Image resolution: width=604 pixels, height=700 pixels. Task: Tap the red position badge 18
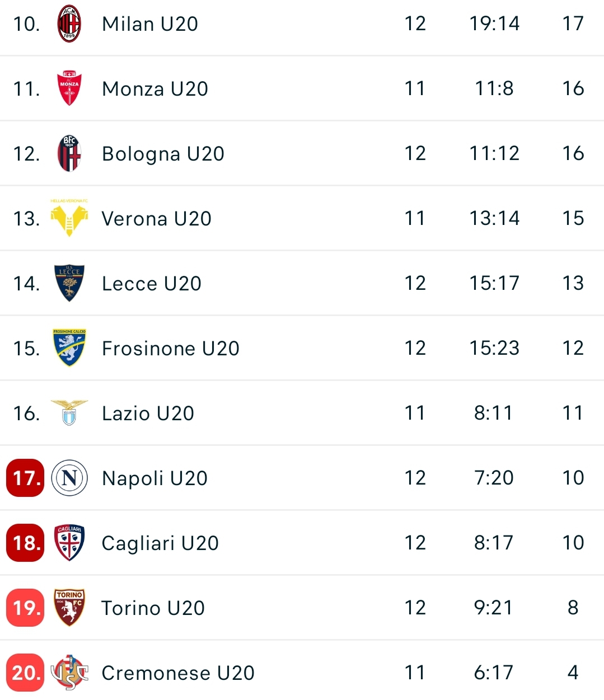coord(25,543)
